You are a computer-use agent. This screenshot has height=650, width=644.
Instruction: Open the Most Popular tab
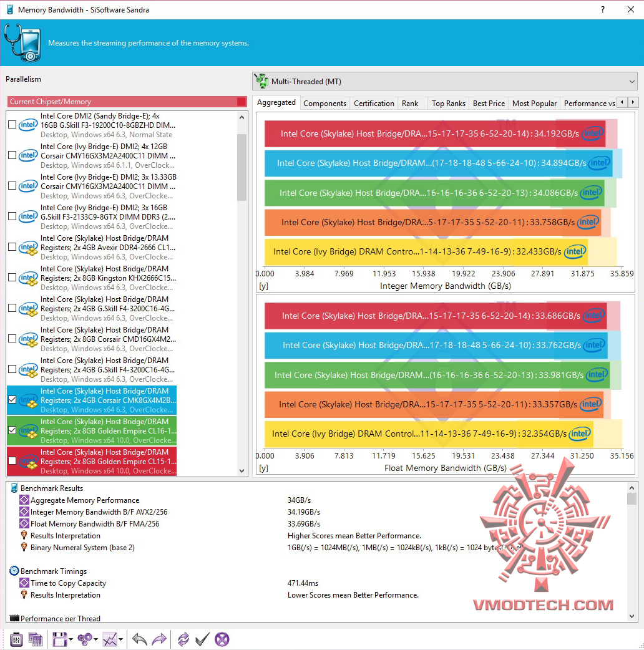point(535,103)
